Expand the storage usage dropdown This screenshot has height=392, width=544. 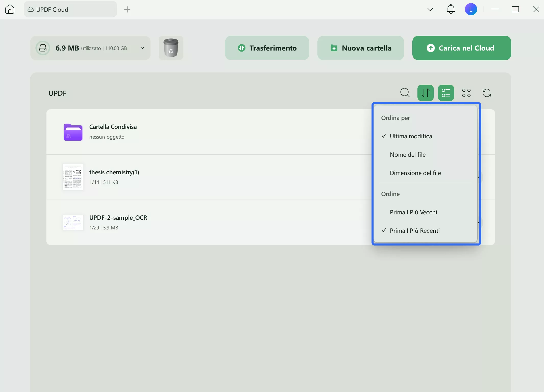click(x=142, y=48)
